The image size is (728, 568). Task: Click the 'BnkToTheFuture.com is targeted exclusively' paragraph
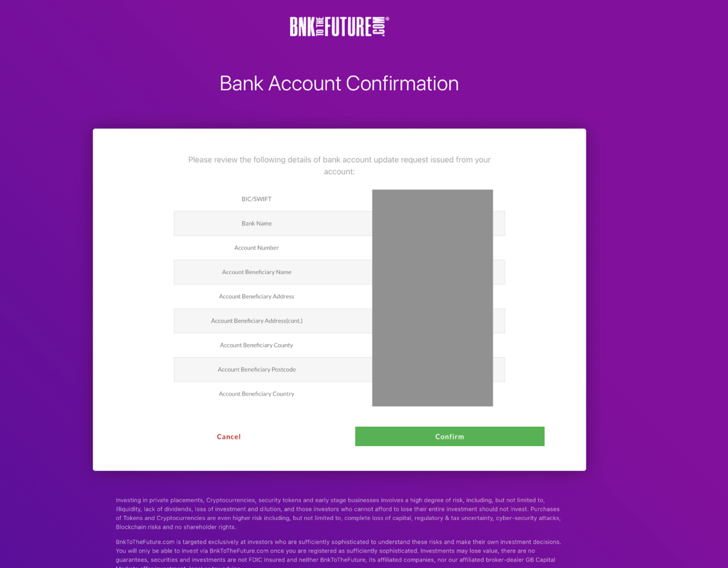(338, 551)
